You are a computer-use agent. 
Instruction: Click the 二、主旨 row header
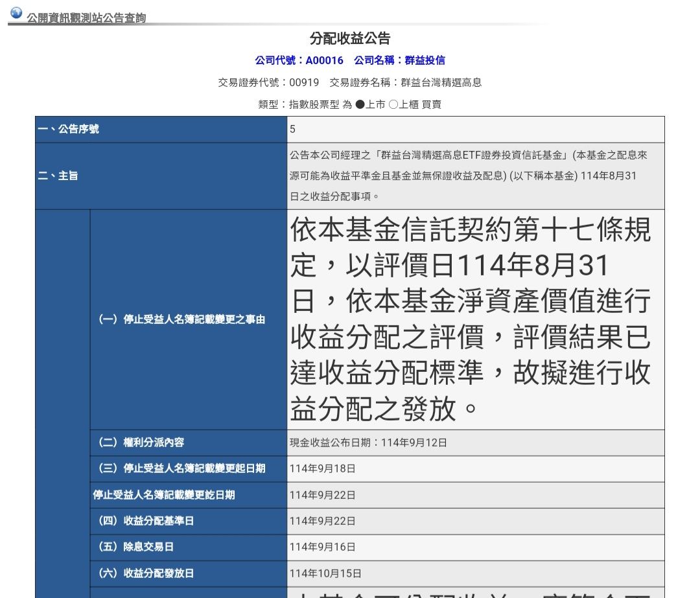[x=58, y=176]
